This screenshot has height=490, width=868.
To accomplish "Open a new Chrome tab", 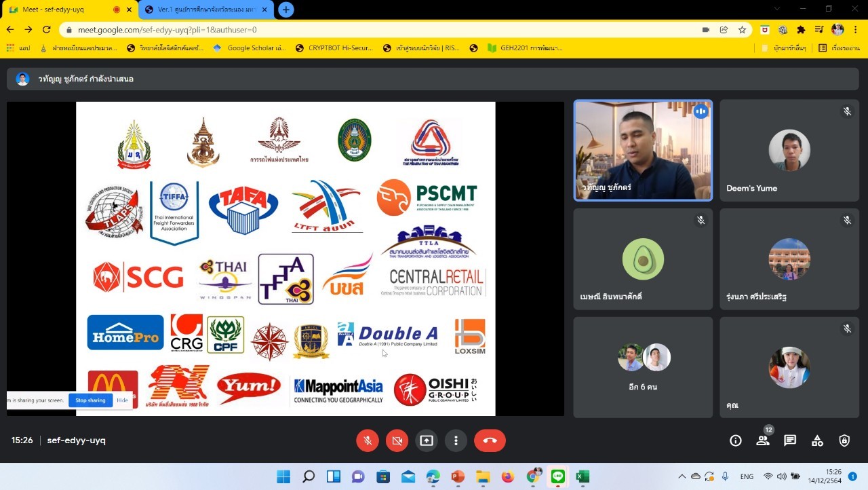I will [286, 10].
